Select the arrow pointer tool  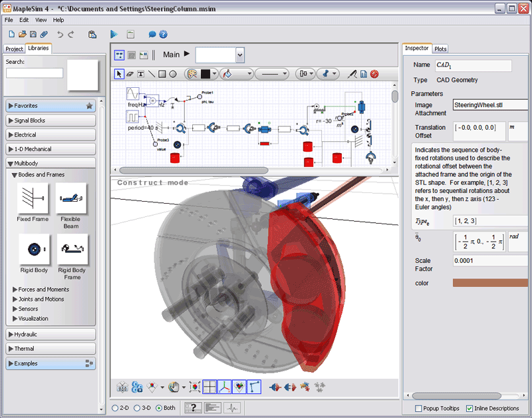[x=119, y=74]
